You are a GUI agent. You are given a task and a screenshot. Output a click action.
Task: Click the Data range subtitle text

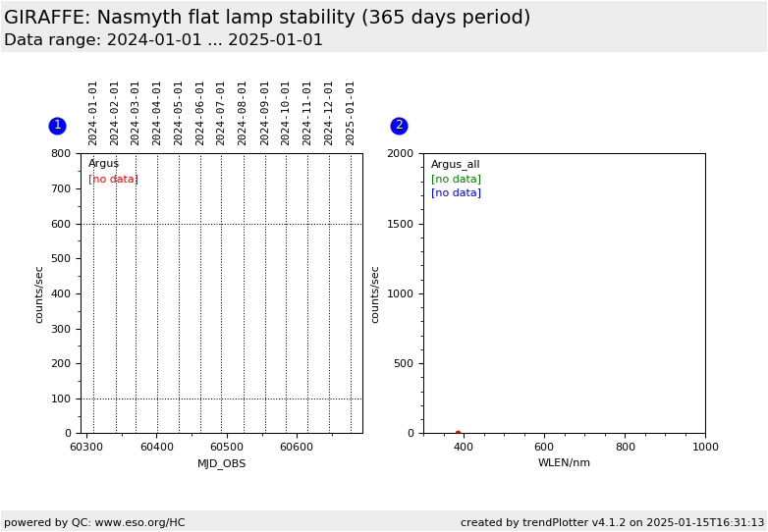[163, 40]
